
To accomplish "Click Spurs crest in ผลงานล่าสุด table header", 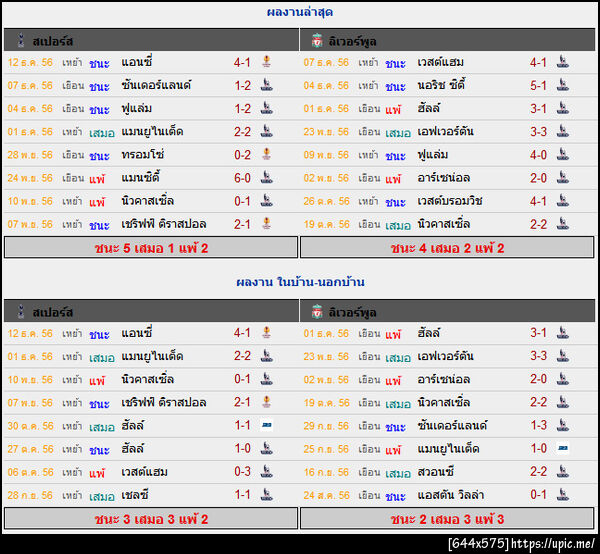I will click(21, 40).
